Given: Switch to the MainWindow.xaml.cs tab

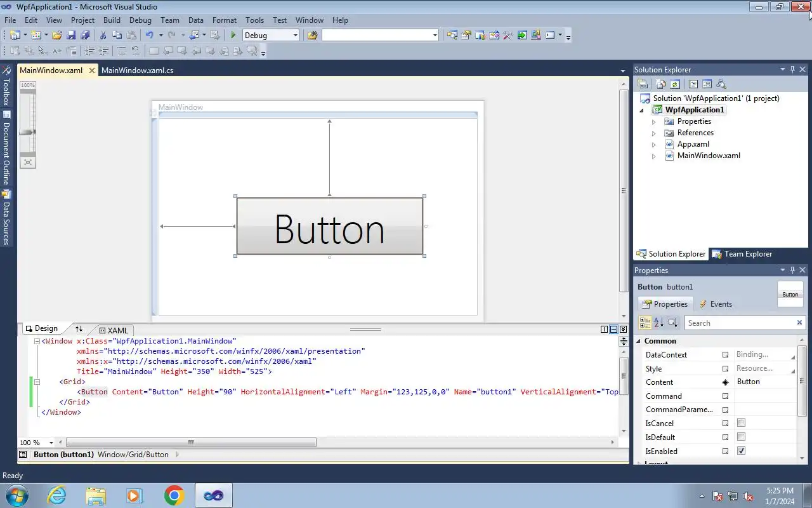Looking at the screenshot, I should [x=137, y=70].
